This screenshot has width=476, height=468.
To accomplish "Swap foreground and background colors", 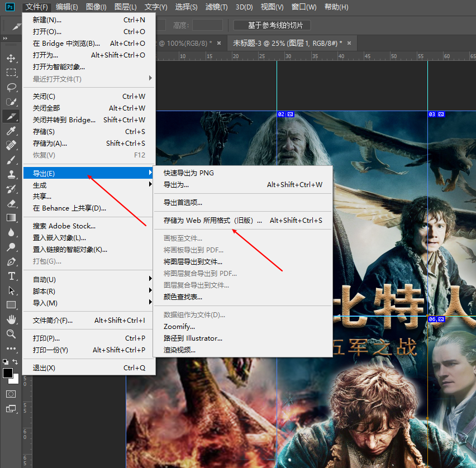I will pyautogui.click(x=15, y=361).
